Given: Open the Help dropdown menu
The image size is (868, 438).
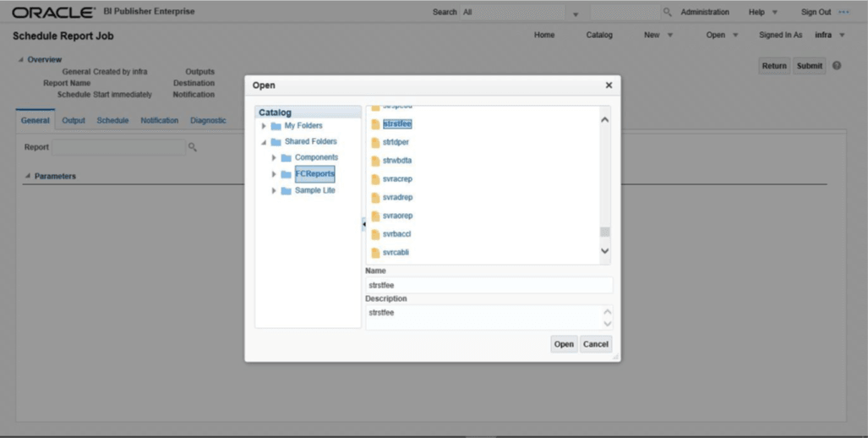Looking at the screenshot, I should 774,12.
